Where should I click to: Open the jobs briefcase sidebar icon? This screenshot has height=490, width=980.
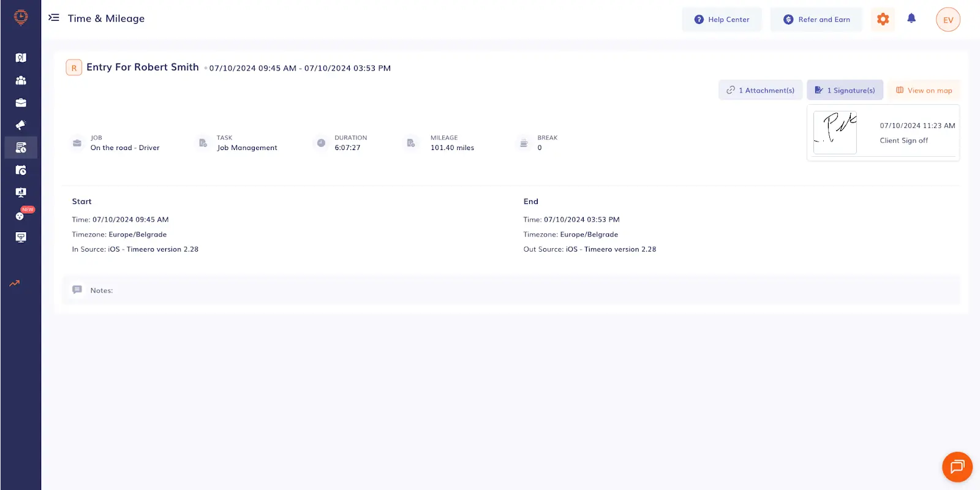[21, 103]
